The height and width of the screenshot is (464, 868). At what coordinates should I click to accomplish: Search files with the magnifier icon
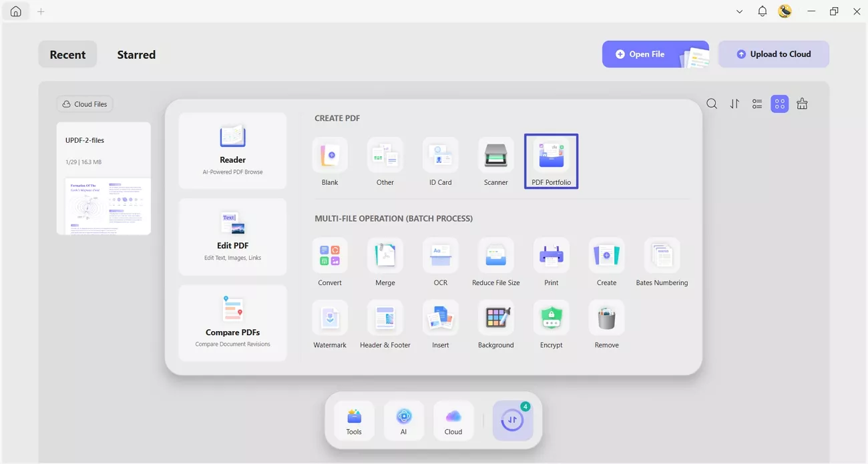click(712, 104)
